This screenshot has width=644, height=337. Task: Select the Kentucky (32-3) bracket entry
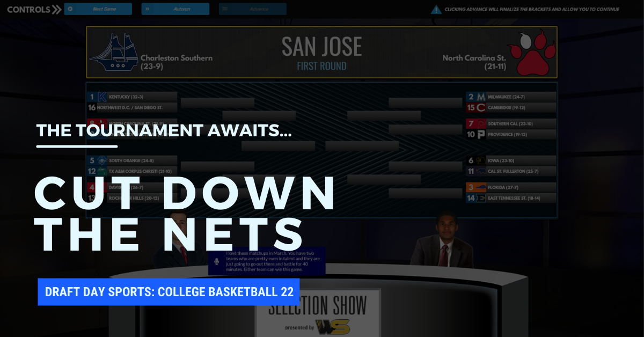tap(132, 97)
